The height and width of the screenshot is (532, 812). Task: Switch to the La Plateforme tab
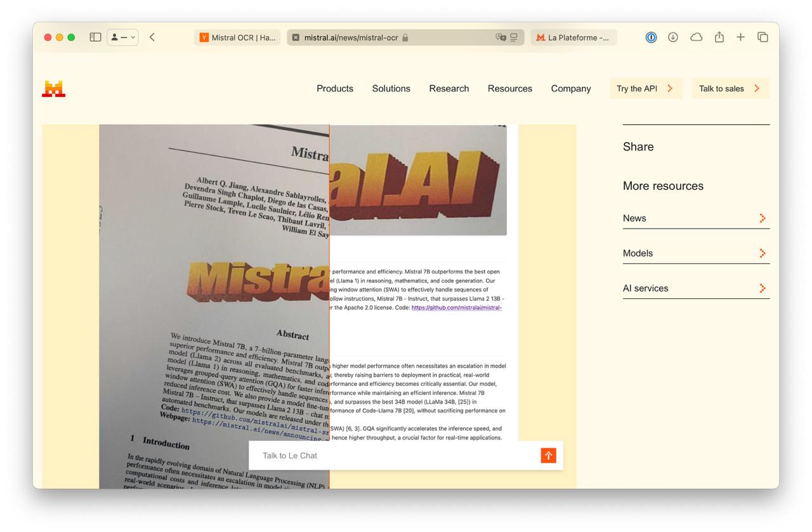(x=573, y=37)
